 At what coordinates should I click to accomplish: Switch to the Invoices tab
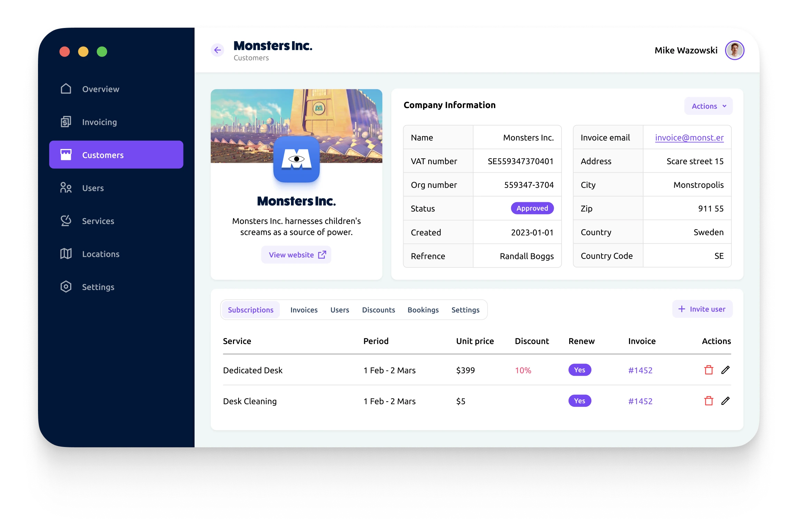click(304, 310)
